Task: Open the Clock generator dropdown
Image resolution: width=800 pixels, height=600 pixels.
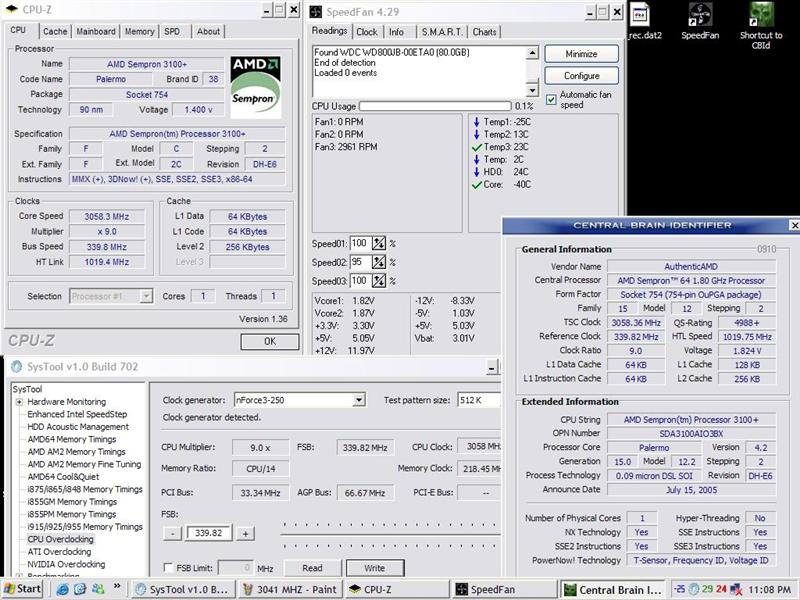Action: (x=359, y=400)
